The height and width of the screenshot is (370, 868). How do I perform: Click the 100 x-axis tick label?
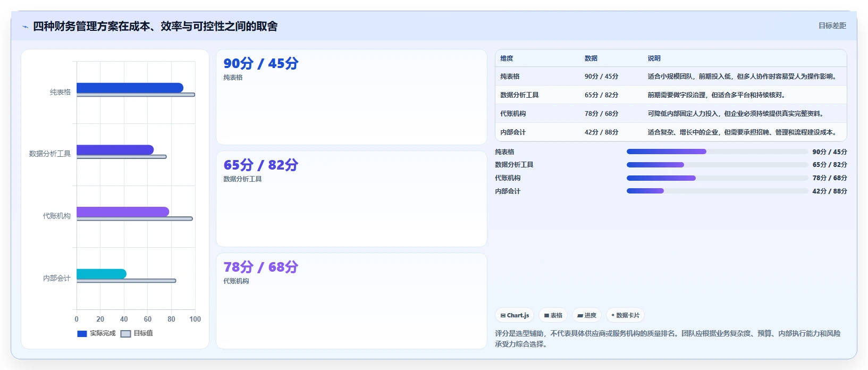(x=195, y=319)
